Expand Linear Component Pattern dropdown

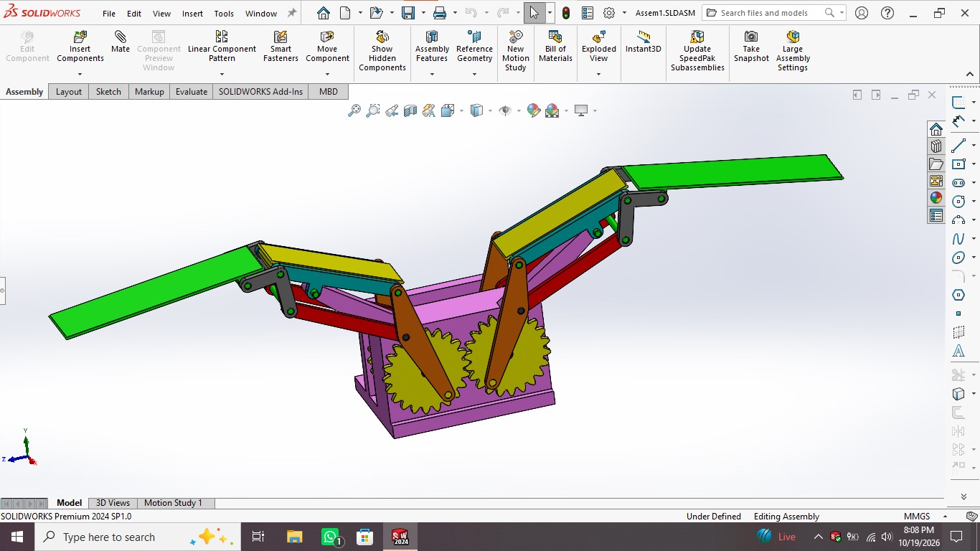pos(222,74)
